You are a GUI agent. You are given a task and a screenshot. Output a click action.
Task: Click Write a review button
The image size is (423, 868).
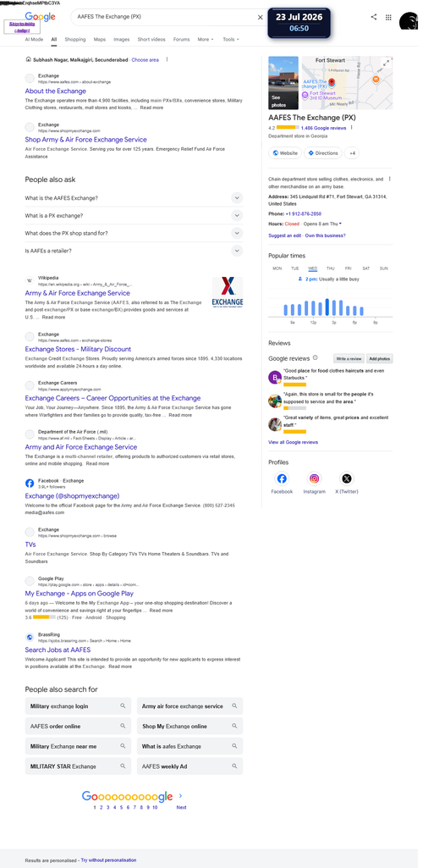coord(349,359)
